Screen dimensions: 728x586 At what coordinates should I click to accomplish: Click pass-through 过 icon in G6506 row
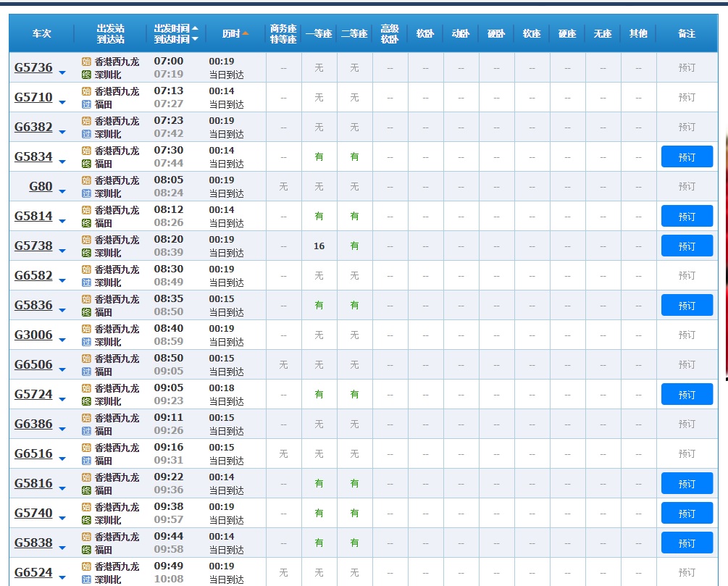click(x=86, y=372)
